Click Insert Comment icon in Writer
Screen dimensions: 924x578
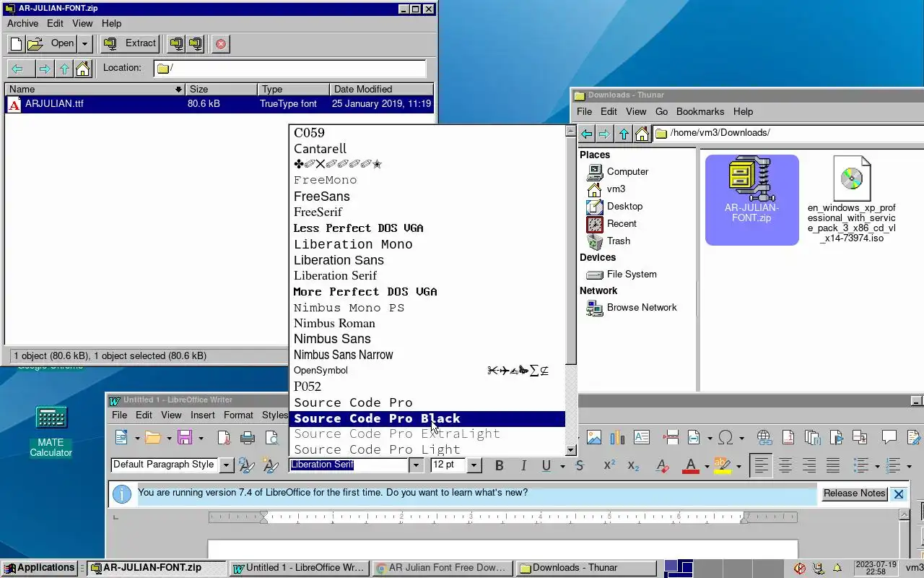pyautogui.click(x=889, y=437)
